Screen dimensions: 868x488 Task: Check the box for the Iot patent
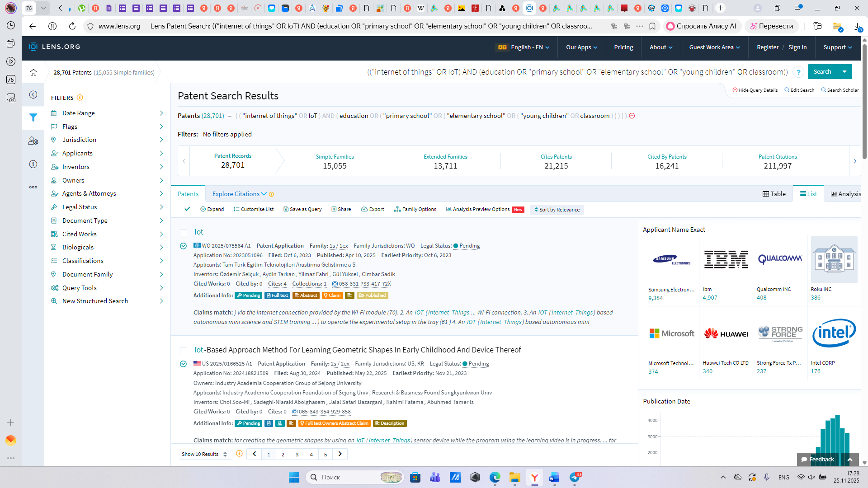point(184,232)
